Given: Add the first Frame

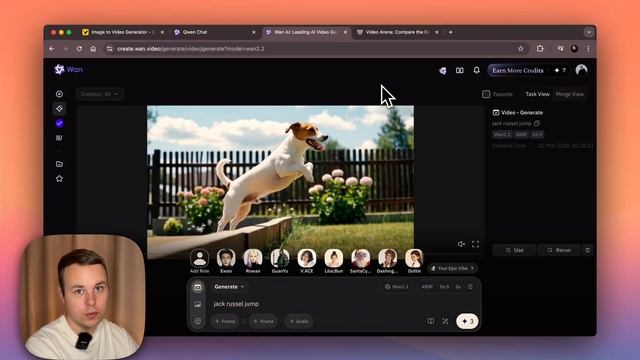Looking at the screenshot, I should point(225,321).
